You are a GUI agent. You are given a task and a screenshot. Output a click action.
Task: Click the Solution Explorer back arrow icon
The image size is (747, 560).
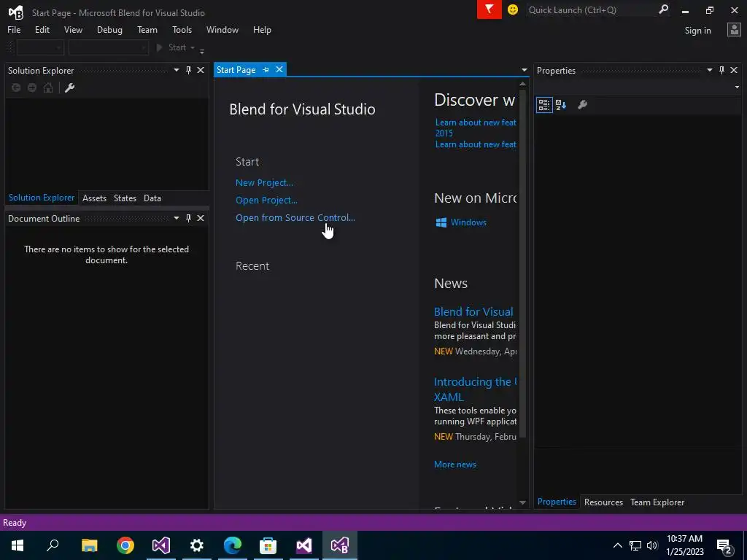pyautogui.click(x=16, y=87)
